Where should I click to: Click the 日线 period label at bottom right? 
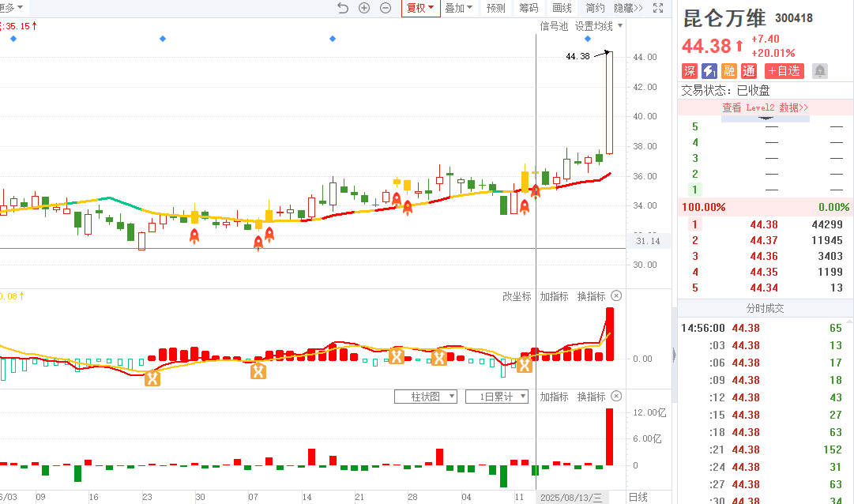coord(638,497)
